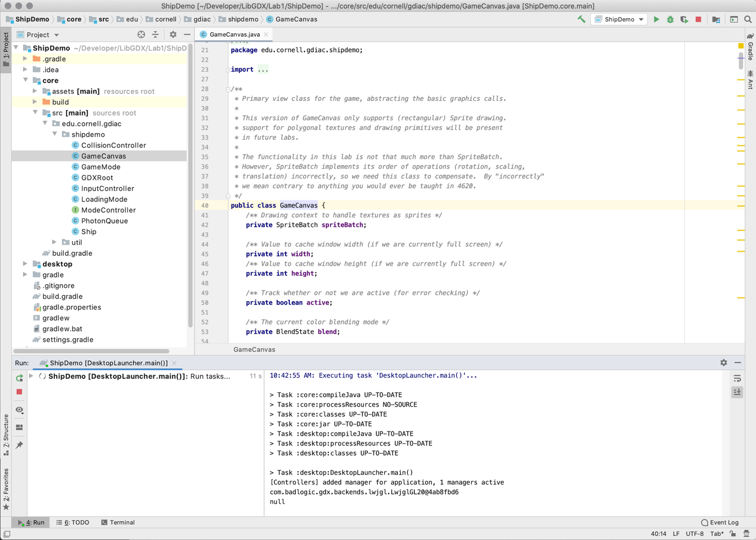756x540 pixels.
Task: Collapse the shipdemo package in tree
Action: click(x=55, y=134)
